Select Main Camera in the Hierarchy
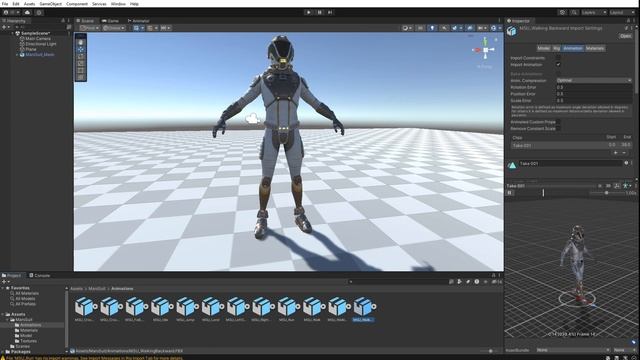This screenshot has height=360, width=640. [x=38, y=39]
